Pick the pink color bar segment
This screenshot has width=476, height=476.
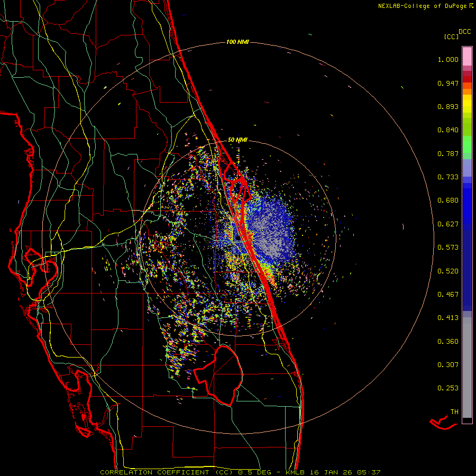467,56
